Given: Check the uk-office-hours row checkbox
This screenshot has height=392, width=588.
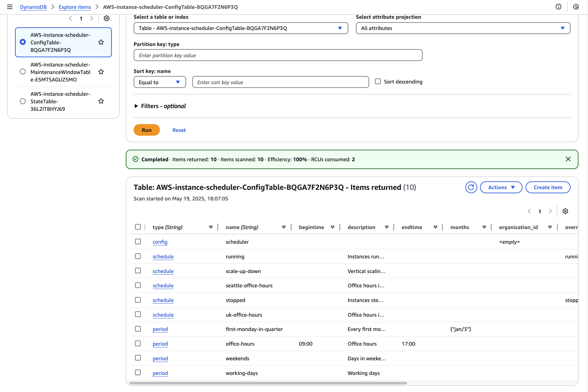Looking at the screenshot, I should click(138, 314).
